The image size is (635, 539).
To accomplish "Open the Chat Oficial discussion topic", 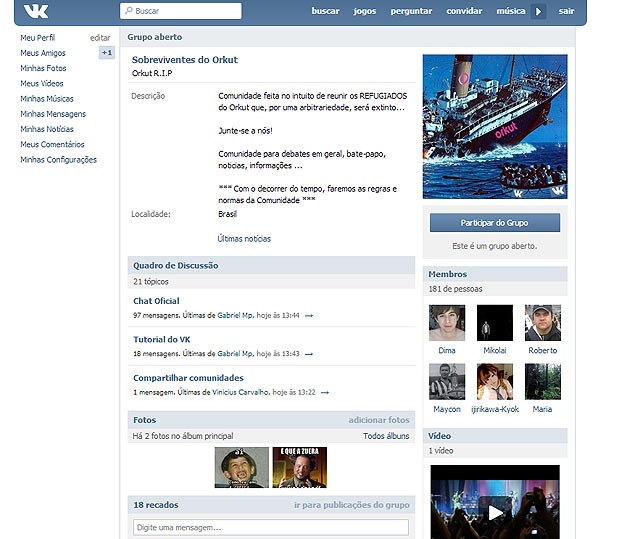I will click(156, 301).
